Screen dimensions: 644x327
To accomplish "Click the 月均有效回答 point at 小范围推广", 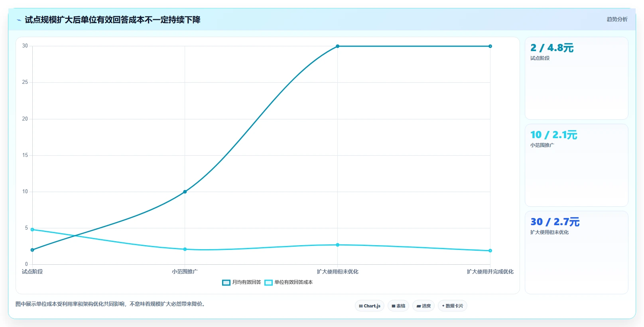I will point(185,192).
